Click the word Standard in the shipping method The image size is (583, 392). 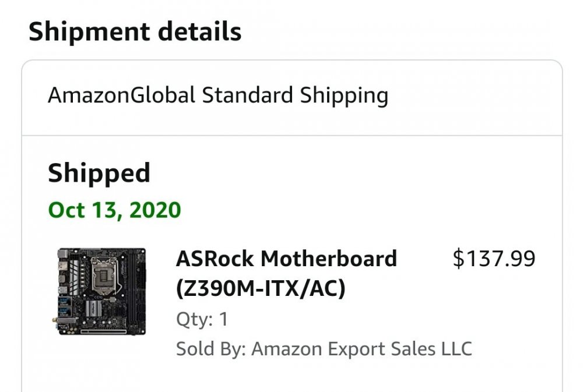coord(247,95)
